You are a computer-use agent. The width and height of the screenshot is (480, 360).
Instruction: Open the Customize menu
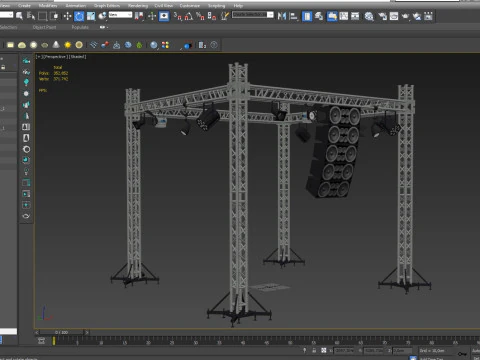(190, 5)
